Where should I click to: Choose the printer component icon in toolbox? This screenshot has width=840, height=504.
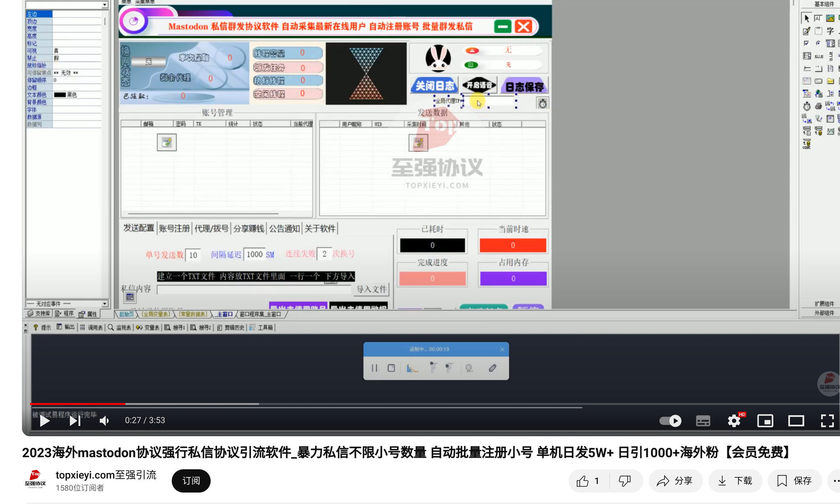pyautogui.click(x=818, y=106)
